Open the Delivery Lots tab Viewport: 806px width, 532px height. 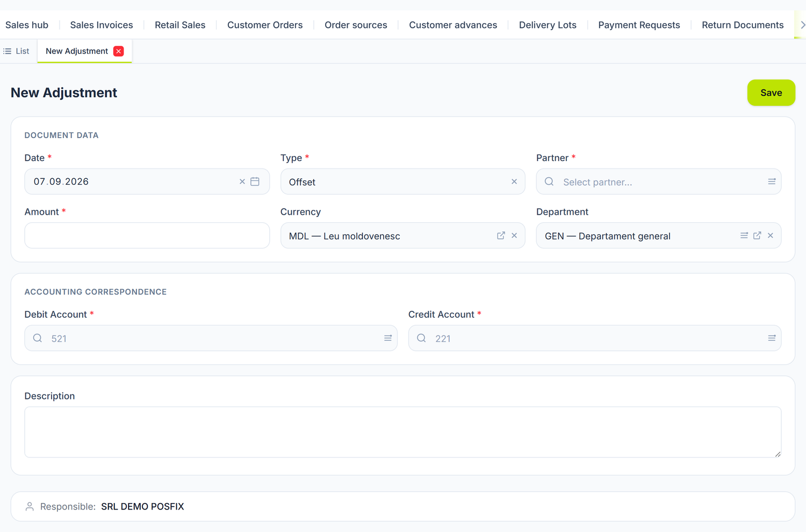tap(548, 25)
